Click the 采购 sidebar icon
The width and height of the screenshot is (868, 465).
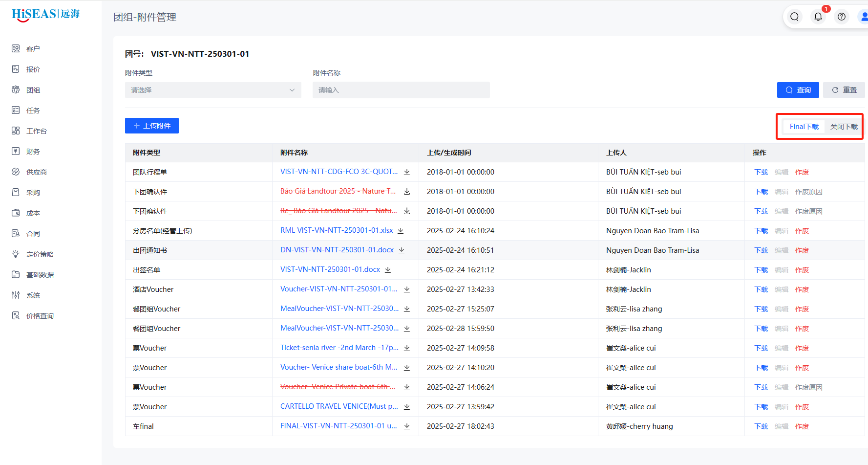pos(16,192)
